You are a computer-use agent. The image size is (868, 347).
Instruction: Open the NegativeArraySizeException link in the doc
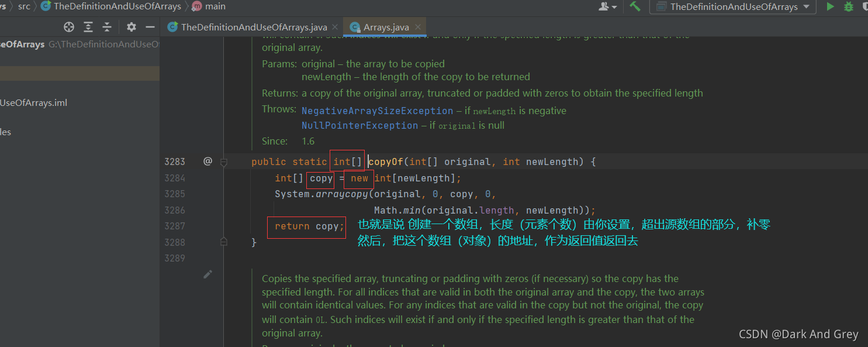[378, 111]
